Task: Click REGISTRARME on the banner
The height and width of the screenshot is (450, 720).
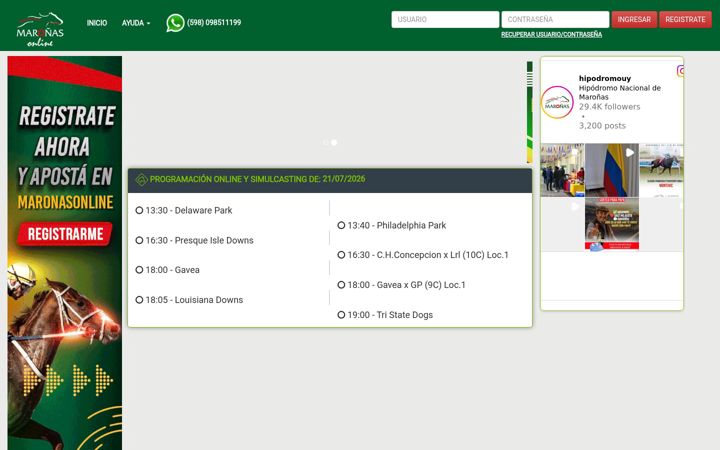Action: [x=65, y=234]
